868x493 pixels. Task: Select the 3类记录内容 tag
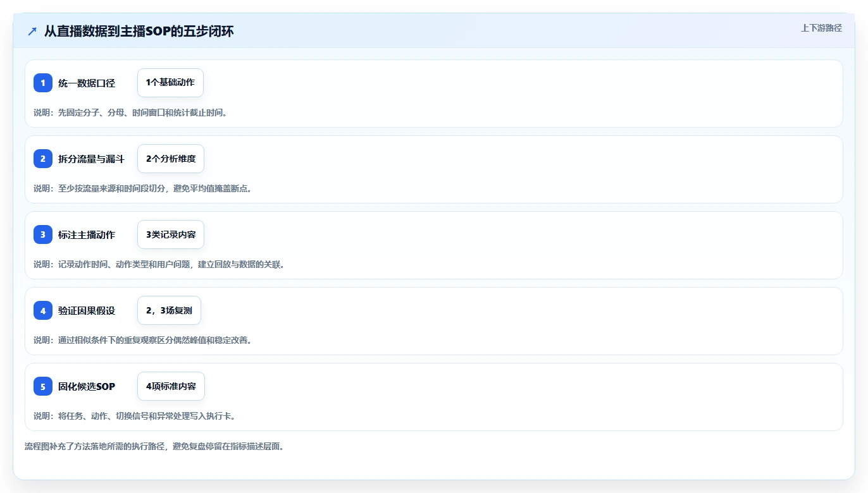click(x=171, y=234)
